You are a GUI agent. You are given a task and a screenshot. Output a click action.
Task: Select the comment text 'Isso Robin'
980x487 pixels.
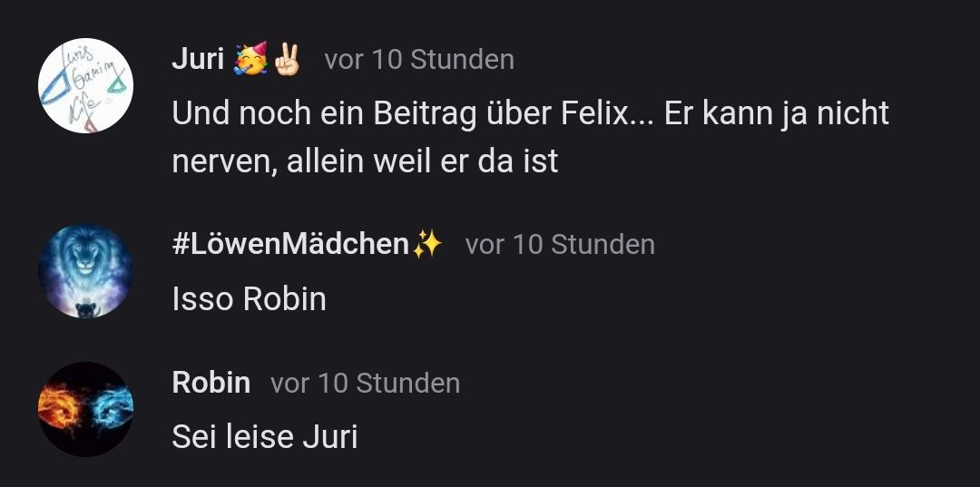click(x=249, y=299)
